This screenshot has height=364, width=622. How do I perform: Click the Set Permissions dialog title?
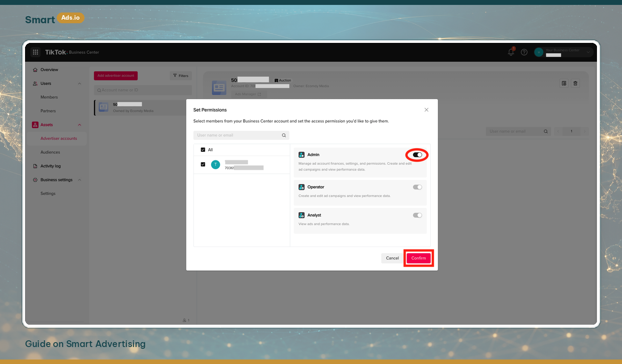(x=210, y=110)
